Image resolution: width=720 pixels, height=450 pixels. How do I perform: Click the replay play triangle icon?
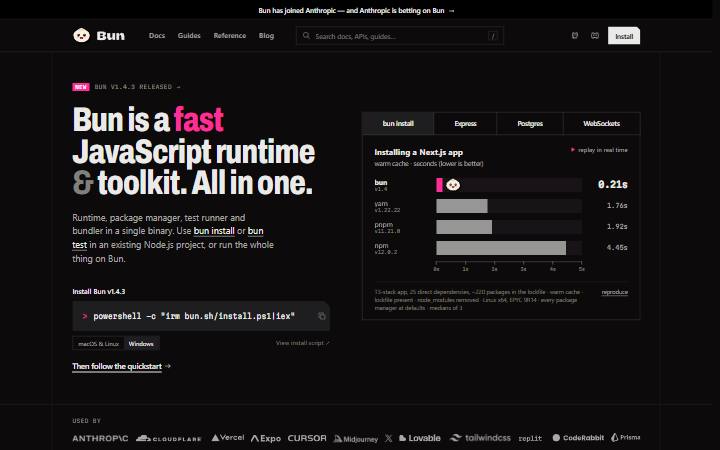573,150
